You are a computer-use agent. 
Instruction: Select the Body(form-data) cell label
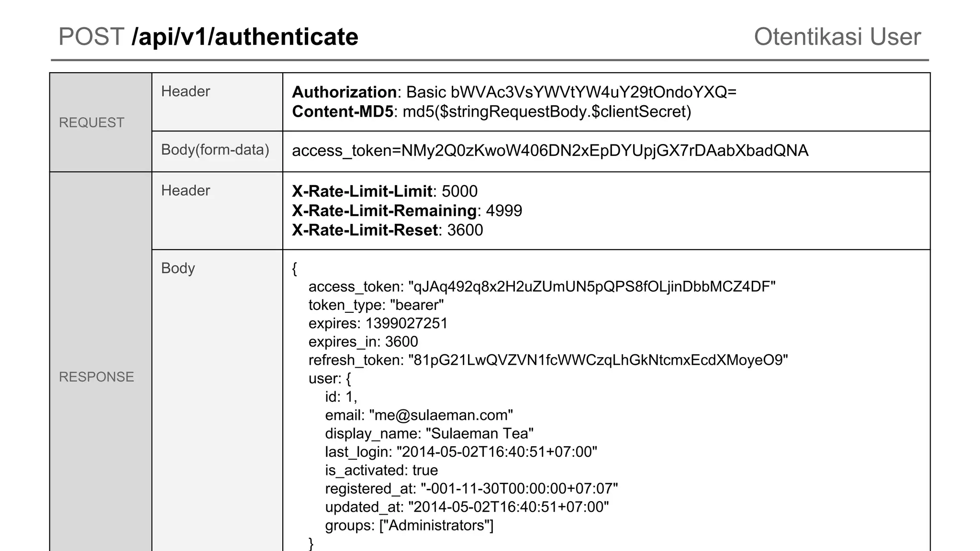tap(215, 150)
